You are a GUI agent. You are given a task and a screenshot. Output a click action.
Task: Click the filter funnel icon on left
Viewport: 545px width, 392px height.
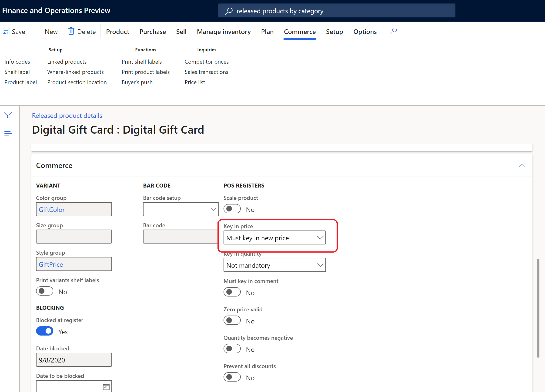tap(8, 115)
